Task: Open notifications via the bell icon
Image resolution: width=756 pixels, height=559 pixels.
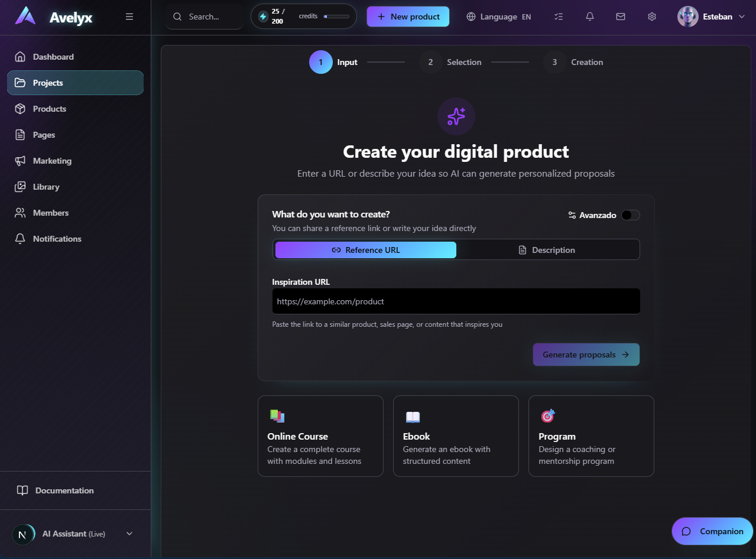Action: [589, 17]
